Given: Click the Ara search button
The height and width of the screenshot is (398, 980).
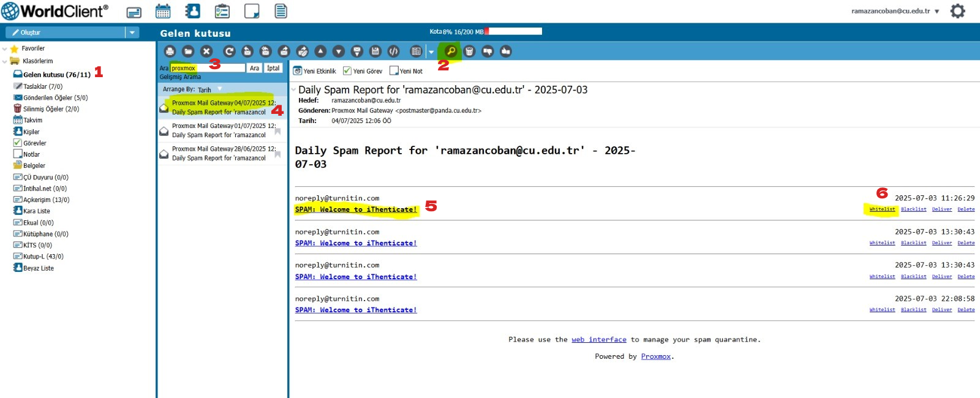Looking at the screenshot, I should tap(254, 69).
